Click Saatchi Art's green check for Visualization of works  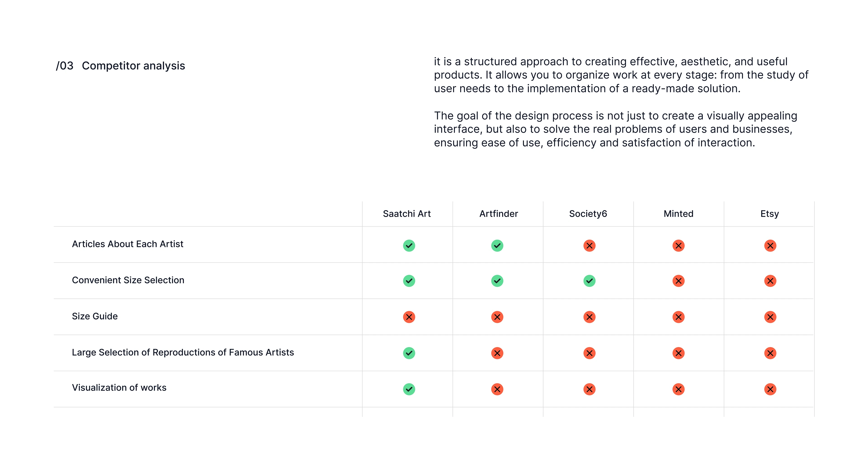click(x=409, y=389)
